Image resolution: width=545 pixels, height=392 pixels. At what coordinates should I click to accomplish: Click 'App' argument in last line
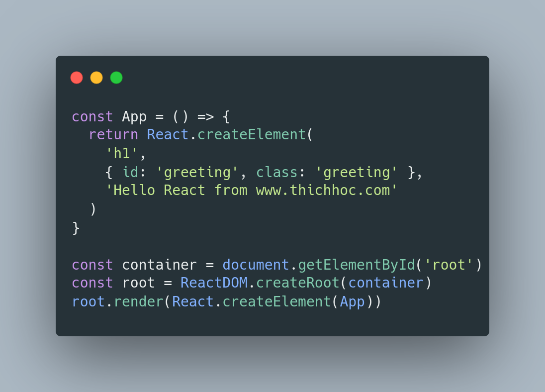pos(352,302)
